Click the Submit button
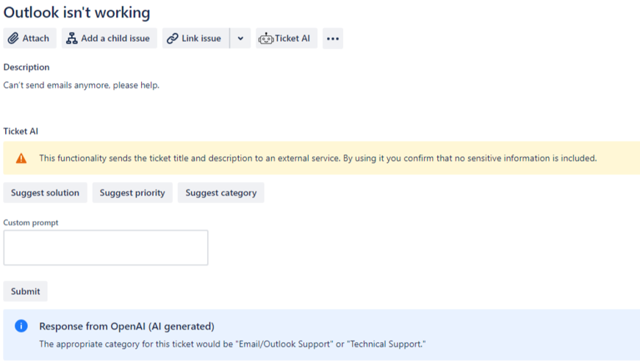The height and width of the screenshot is (364, 640). (25, 291)
